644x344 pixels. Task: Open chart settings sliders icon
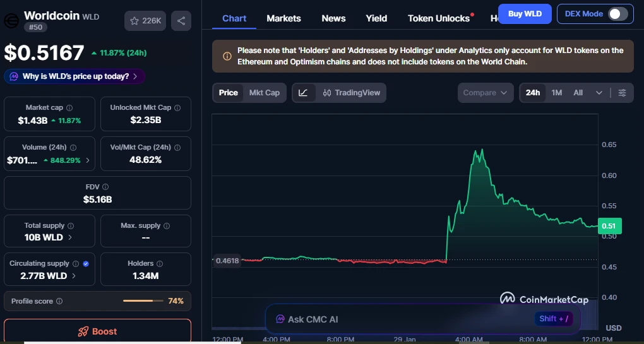click(x=623, y=93)
